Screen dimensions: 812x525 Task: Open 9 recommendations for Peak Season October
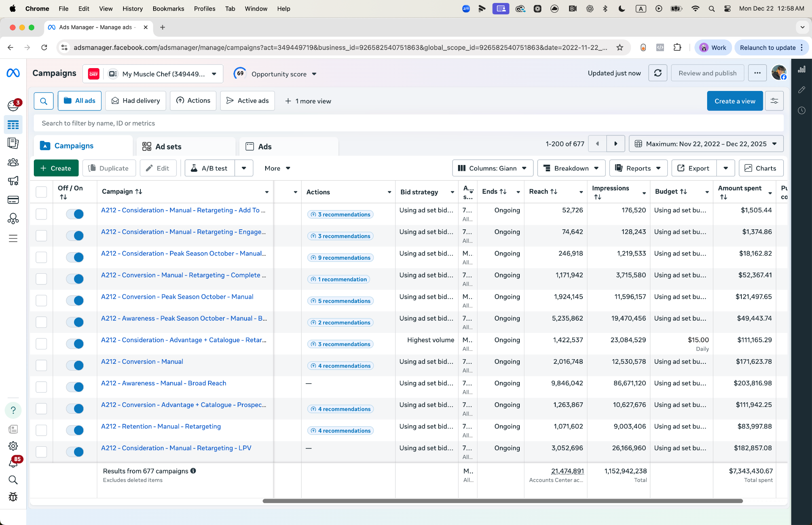pyautogui.click(x=340, y=258)
